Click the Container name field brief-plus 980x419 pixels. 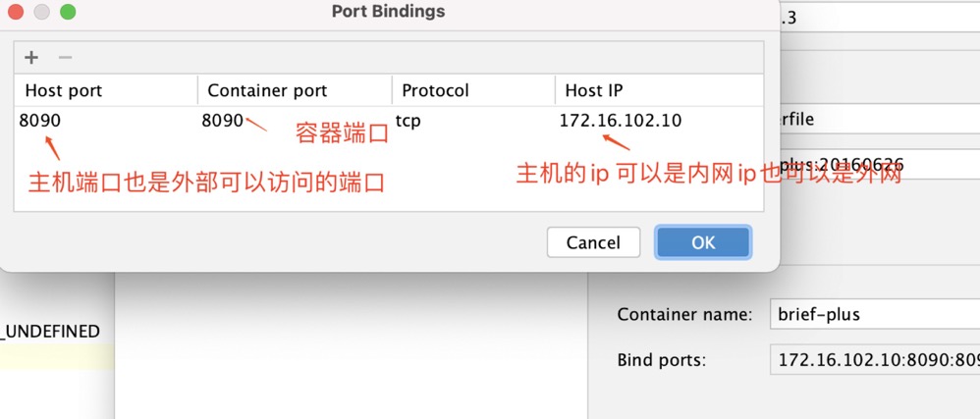874,315
